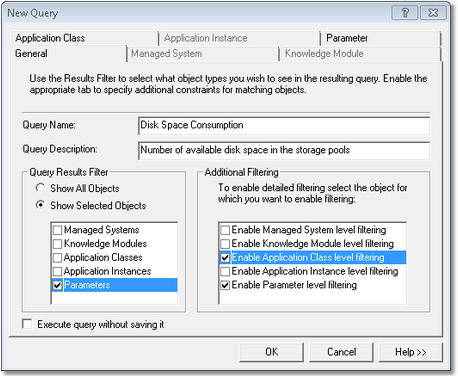Check the Application Instances checkbox
Image resolution: width=458 pixels, height=378 pixels.
coord(58,271)
